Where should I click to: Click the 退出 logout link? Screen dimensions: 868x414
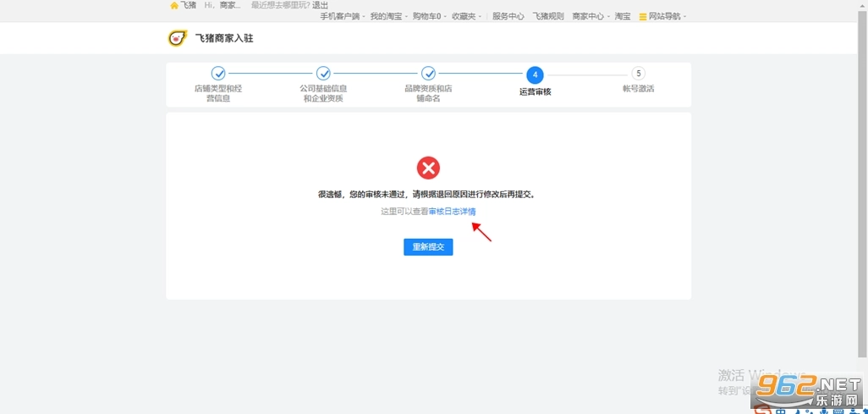click(x=321, y=5)
